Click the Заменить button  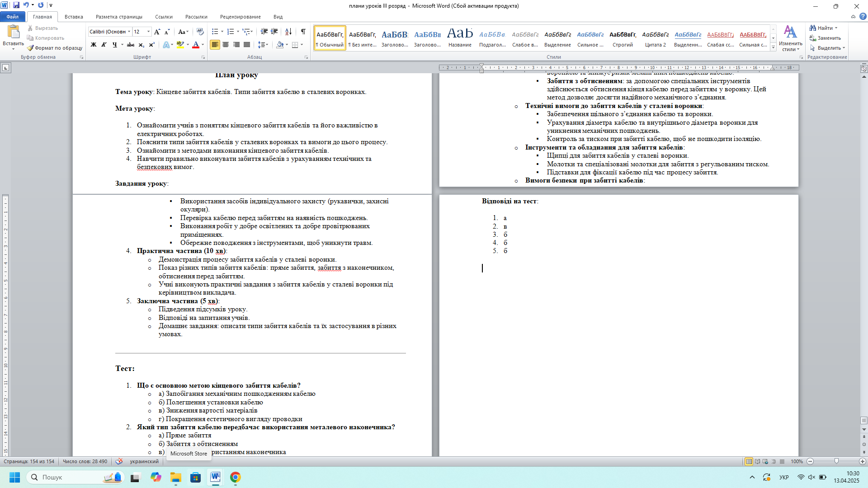pyautogui.click(x=825, y=38)
